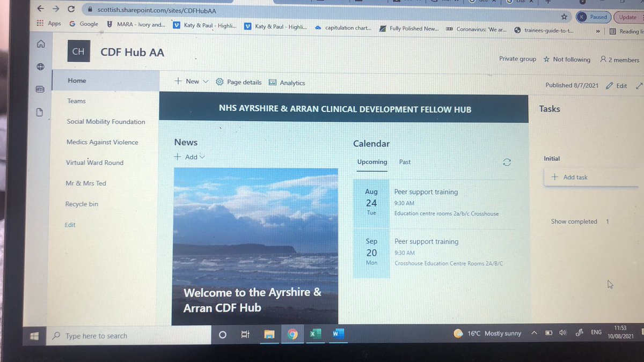Screen dimensions: 644x362
Task: Open My files page icon
Action: (x=39, y=113)
